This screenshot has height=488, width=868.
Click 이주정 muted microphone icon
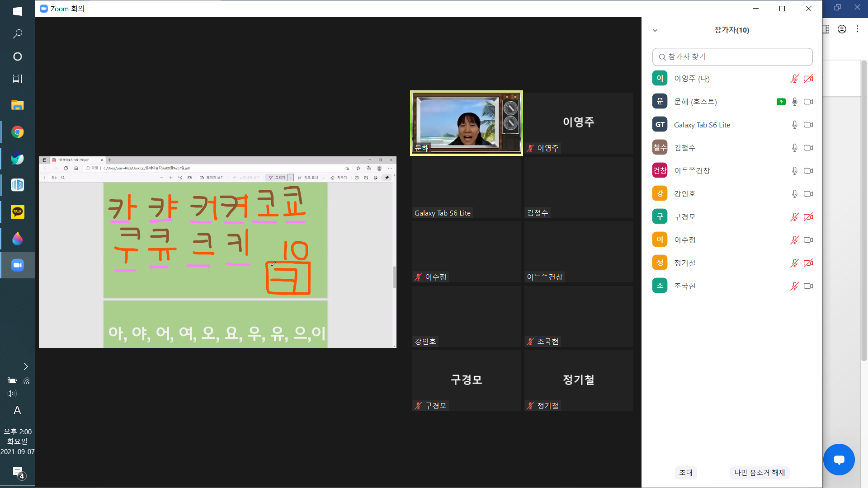point(794,240)
